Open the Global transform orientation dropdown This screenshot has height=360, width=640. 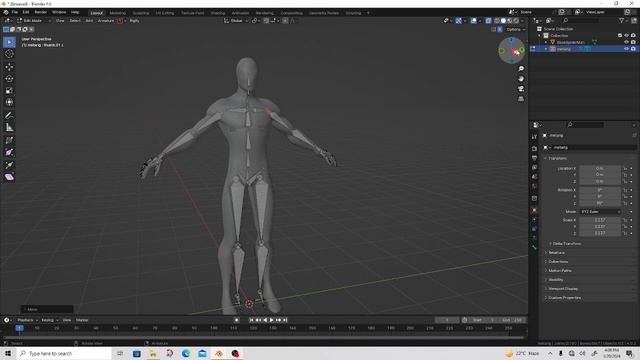(236, 20)
